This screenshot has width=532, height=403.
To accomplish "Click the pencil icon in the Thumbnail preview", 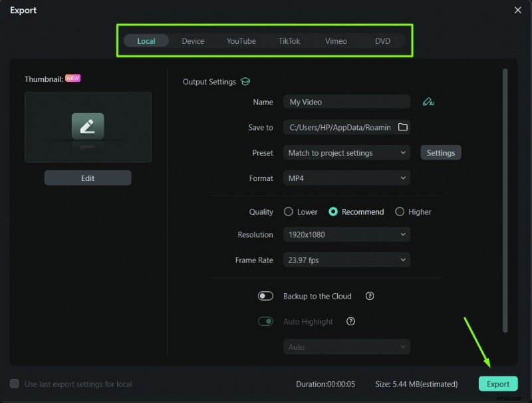I will click(x=87, y=126).
